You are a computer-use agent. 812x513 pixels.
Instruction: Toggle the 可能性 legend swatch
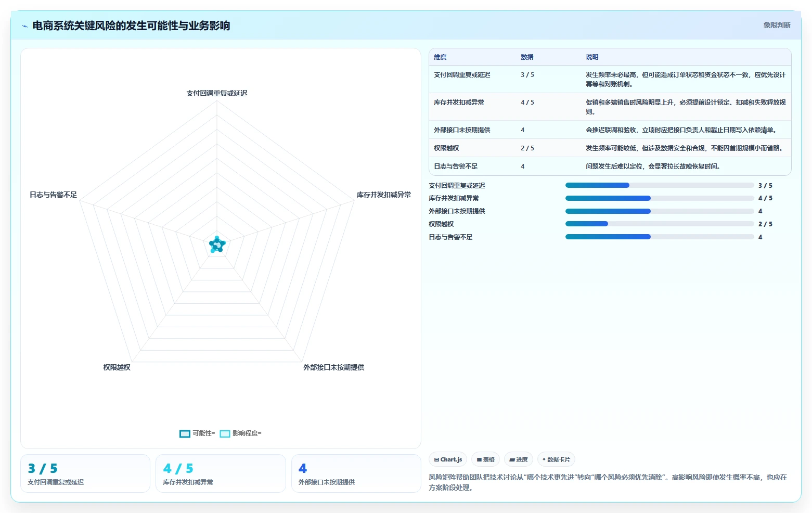pyautogui.click(x=185, y=433)
